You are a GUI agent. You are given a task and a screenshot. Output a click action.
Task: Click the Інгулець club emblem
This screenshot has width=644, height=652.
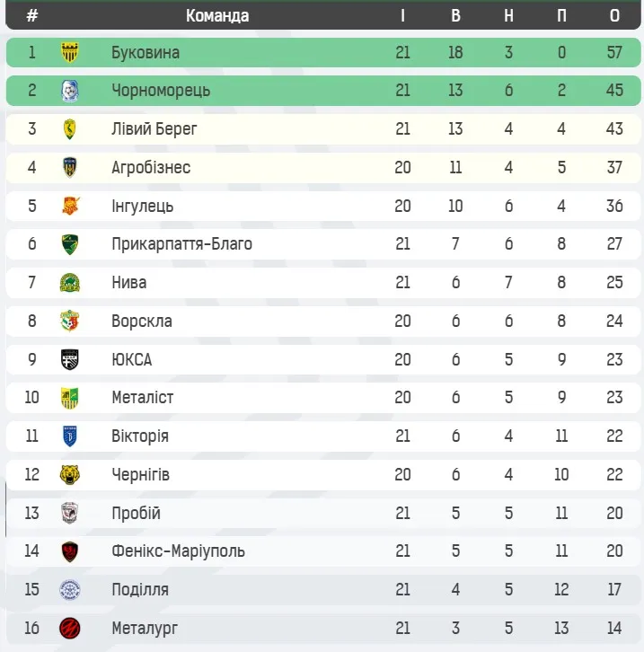(70, 207)
